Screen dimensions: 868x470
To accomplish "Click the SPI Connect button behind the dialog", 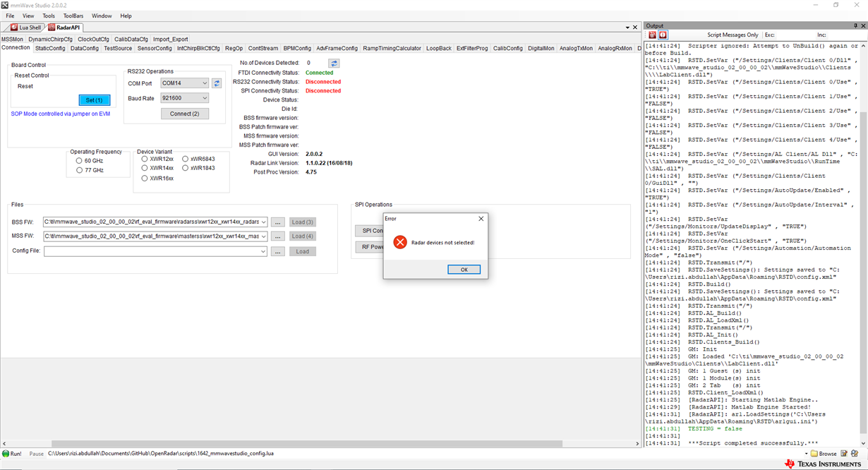I will click(x=369, y=231).
